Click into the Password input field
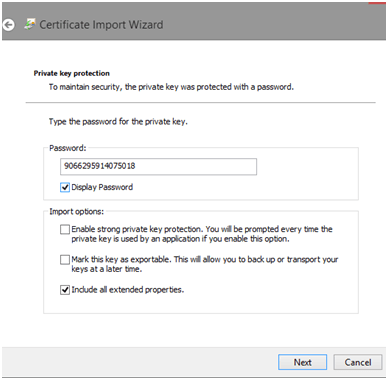This screenshot has width=388, height=380. 158,166
